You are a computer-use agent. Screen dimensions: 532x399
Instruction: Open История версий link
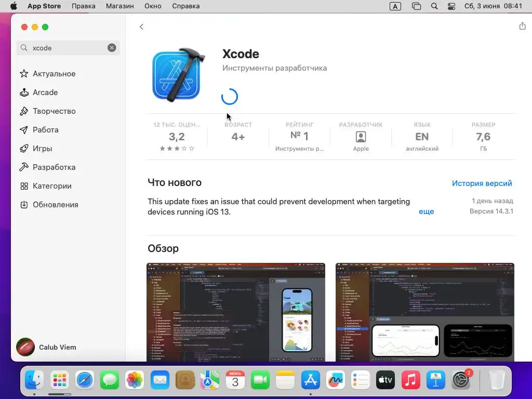[x=482, y=183]
